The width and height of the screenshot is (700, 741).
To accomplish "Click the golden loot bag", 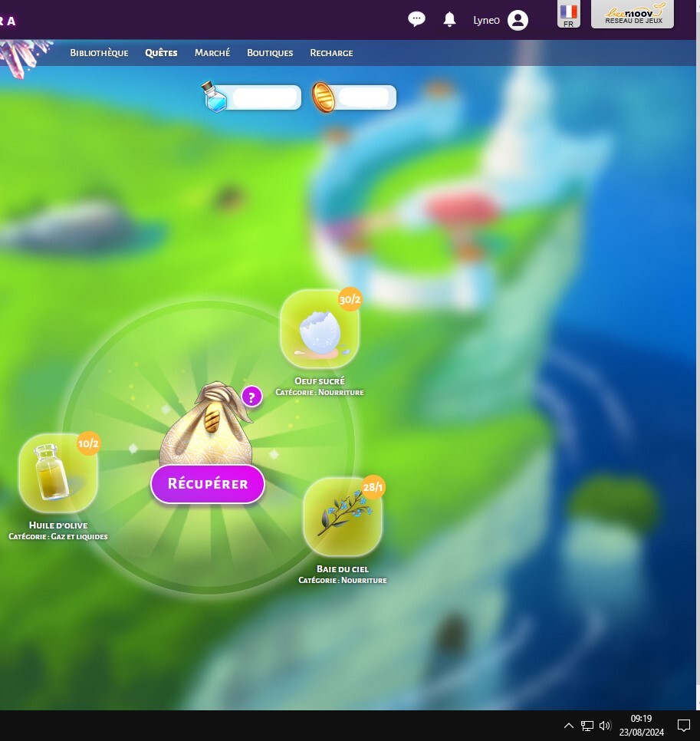I will tap(206, 423).
